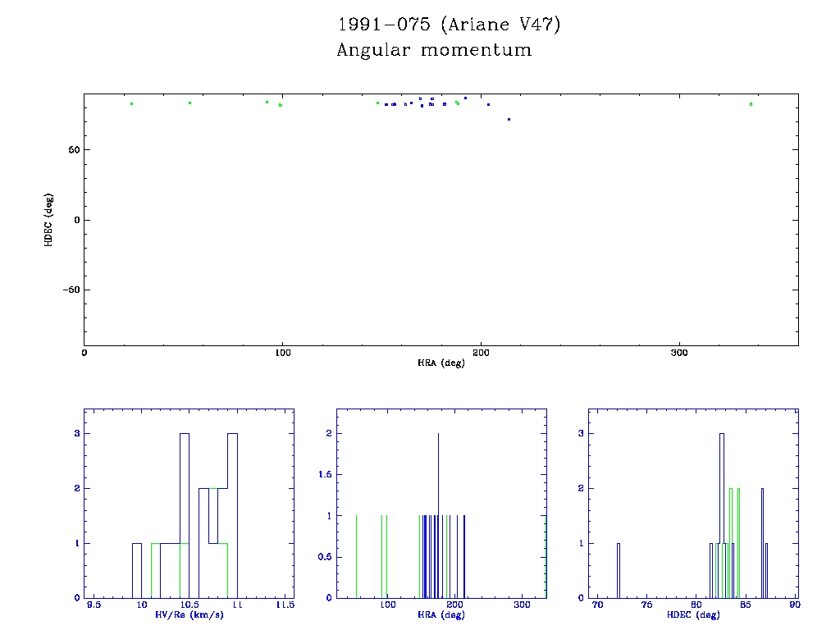Screen dimensions: 840x630
Task: Click the HV/Re (km/s) histogram axis label
Action: click(189, 614)
